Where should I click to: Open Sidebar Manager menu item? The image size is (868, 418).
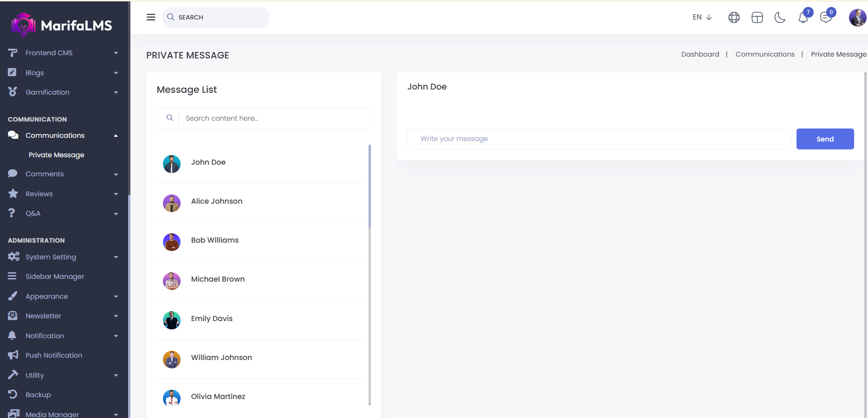tap(55, 277)
